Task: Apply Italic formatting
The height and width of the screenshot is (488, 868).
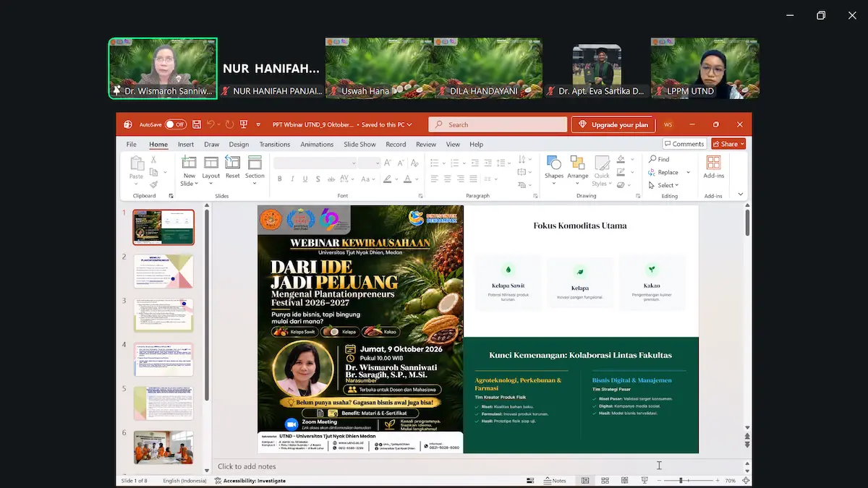Action: pyautogui.click(x=292, y=179)
